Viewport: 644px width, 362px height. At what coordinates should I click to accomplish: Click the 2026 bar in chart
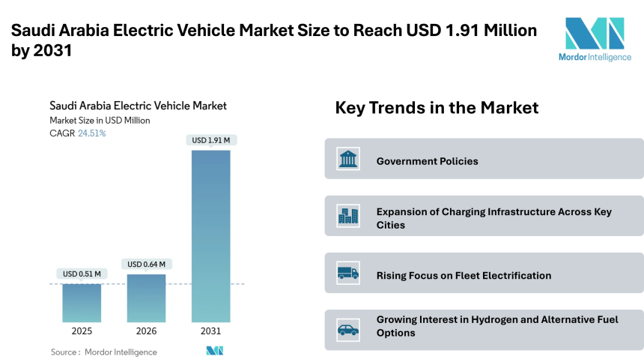coord(146,298)
